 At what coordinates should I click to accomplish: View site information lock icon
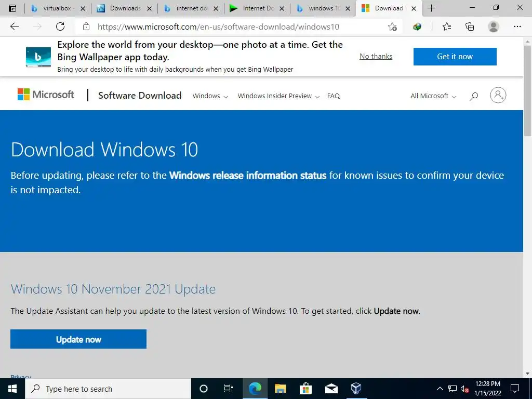pyautogui.click(x=86, y=26)
